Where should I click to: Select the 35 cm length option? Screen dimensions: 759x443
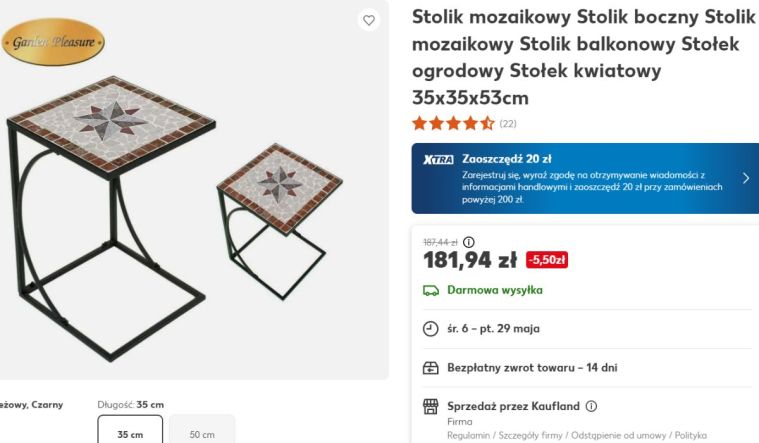click(x=130, y=433)
